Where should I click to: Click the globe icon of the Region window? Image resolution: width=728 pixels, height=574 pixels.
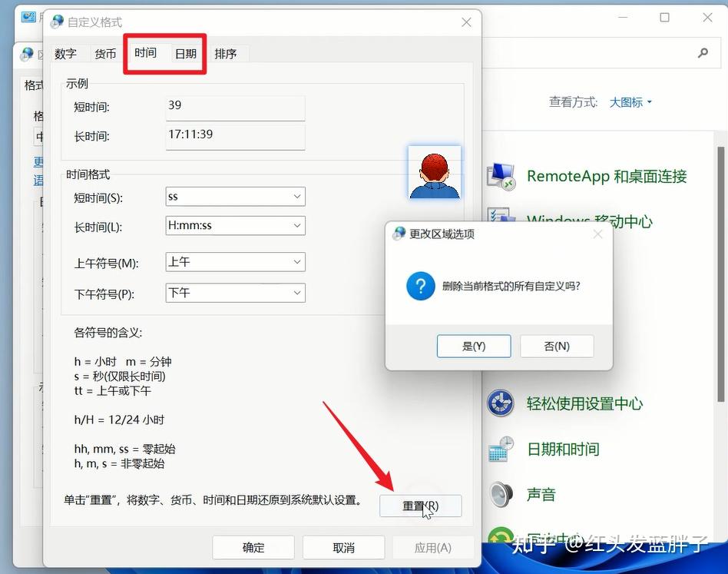(27, 54)
